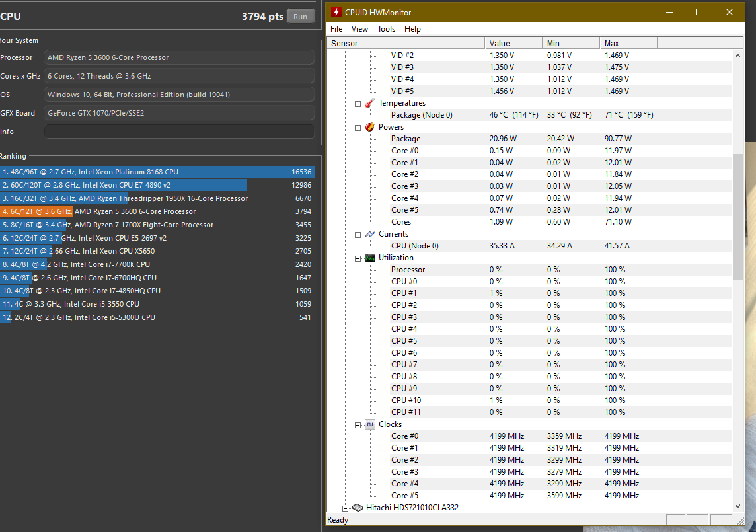Select ranking row Core i5-5300U

157,317
